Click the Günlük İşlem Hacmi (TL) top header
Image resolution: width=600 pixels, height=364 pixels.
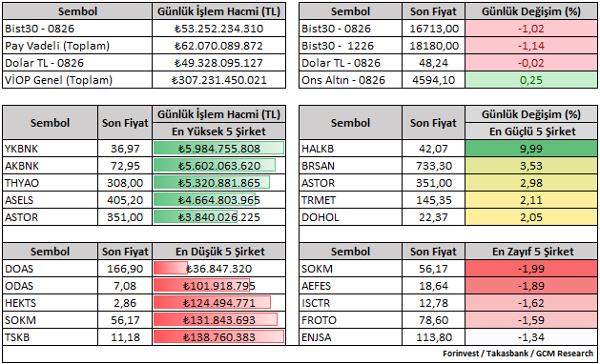(x=218, y=11)
